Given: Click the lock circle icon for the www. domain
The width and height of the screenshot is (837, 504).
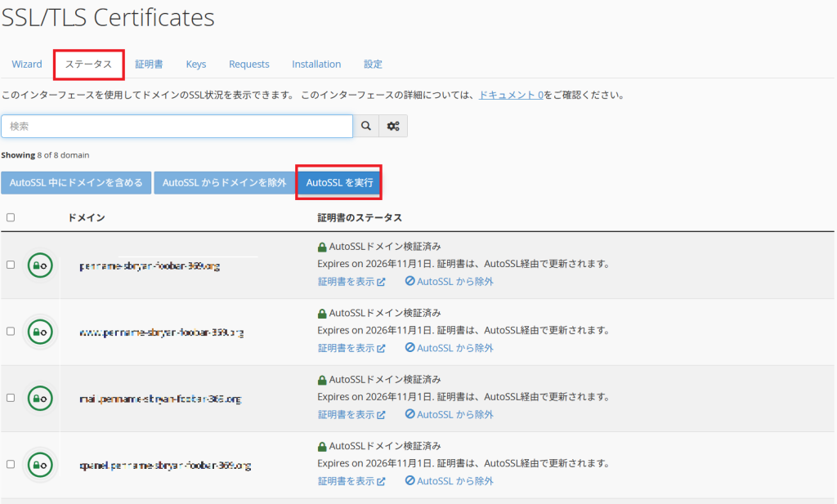Looking at the screenshot, I should pos(40,332).
